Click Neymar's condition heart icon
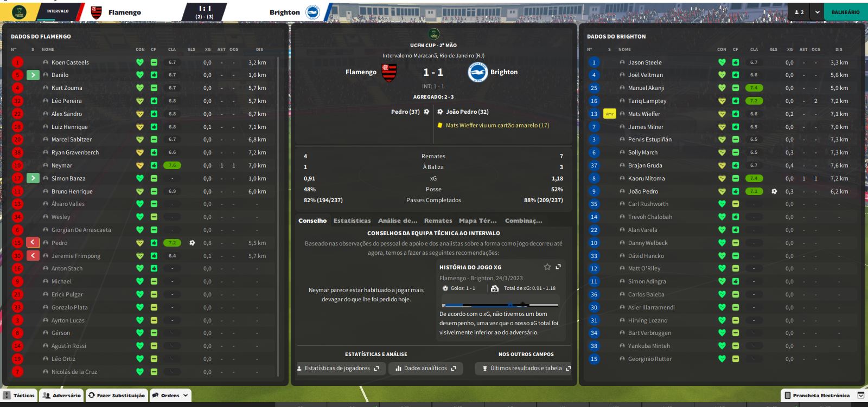Image resolution: width=868 pixels, height=407 pixels. coord(140,165)
